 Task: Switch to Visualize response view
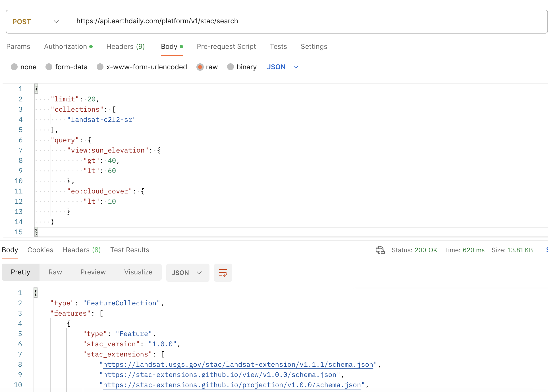(138, 272)
